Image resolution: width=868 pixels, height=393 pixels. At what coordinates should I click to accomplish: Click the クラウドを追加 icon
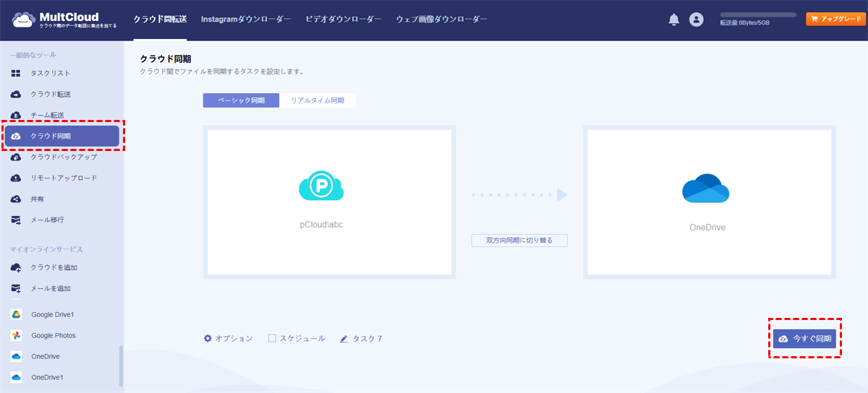[16, 268]
